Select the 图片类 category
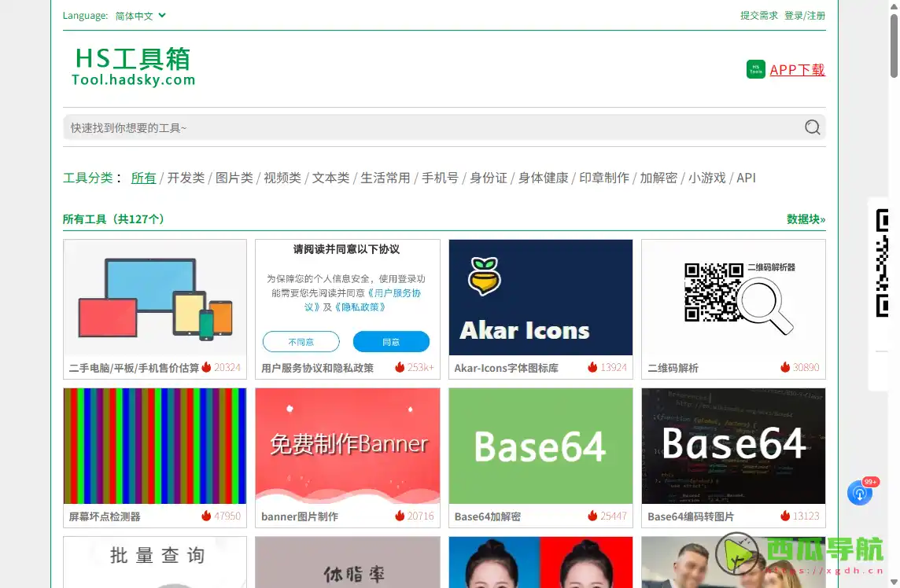The image size is (900, 588). [x=234, y=178]
